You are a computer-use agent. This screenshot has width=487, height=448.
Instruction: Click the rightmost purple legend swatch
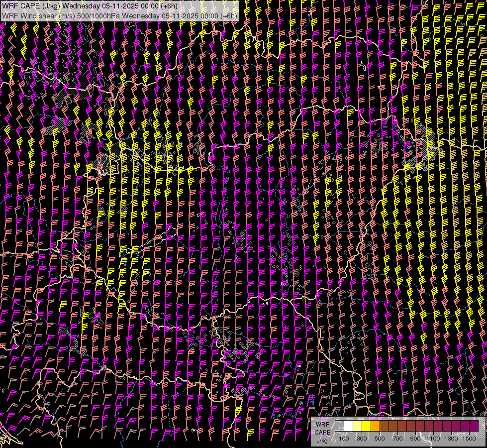[x=474, y=426]
